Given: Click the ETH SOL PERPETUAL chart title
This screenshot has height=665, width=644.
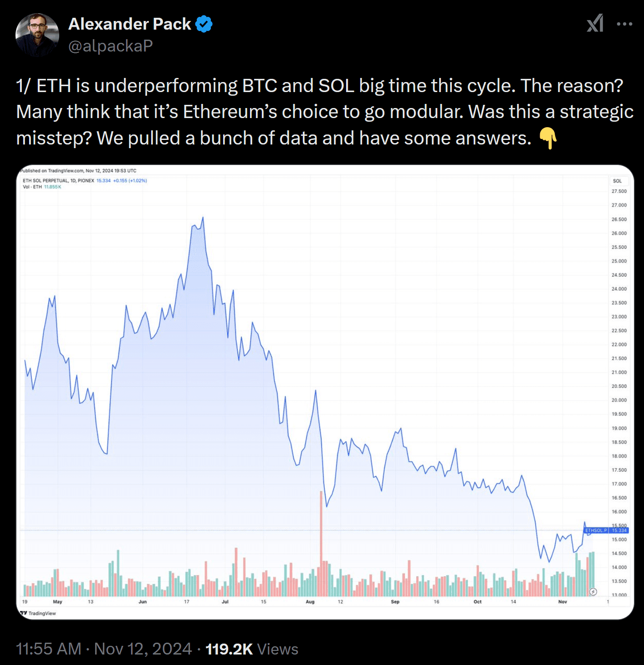Looking at the screenshot, I should click(58, 180).
